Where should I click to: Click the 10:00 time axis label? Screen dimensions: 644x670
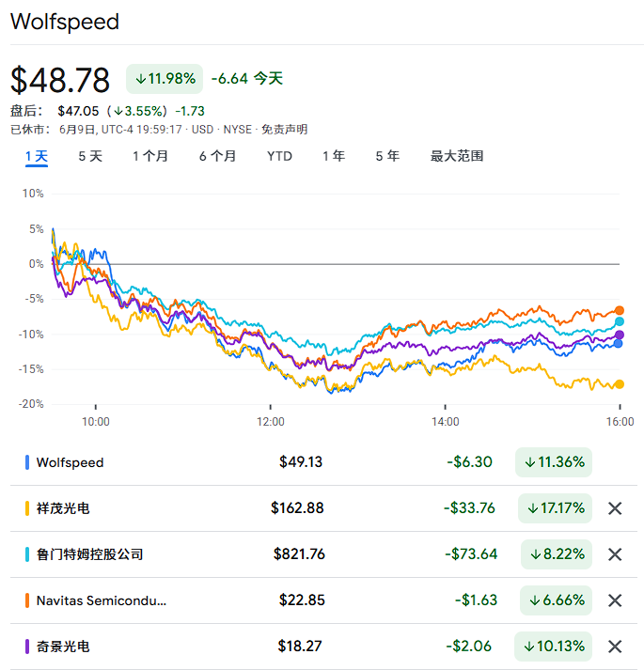tap(95, 422)
